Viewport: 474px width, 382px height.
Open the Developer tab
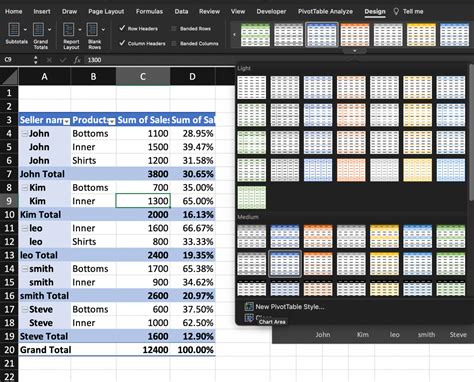pyautogui.click(x=271, y=11)
